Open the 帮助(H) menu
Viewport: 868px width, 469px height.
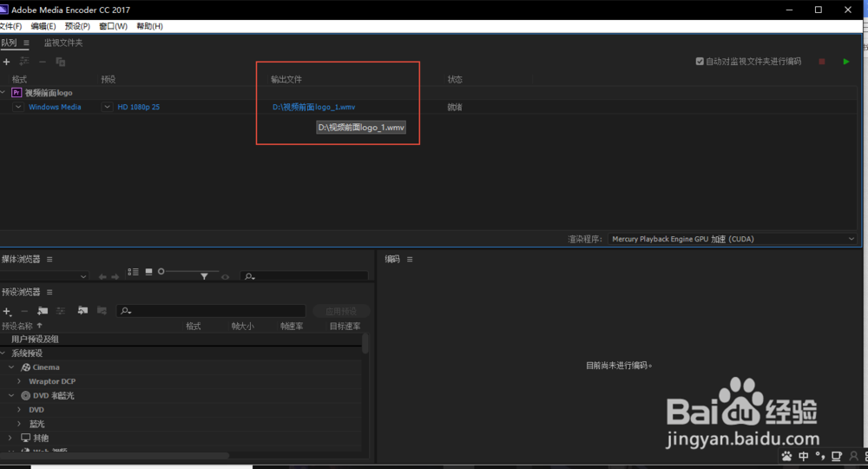click(x=149, y=26)
